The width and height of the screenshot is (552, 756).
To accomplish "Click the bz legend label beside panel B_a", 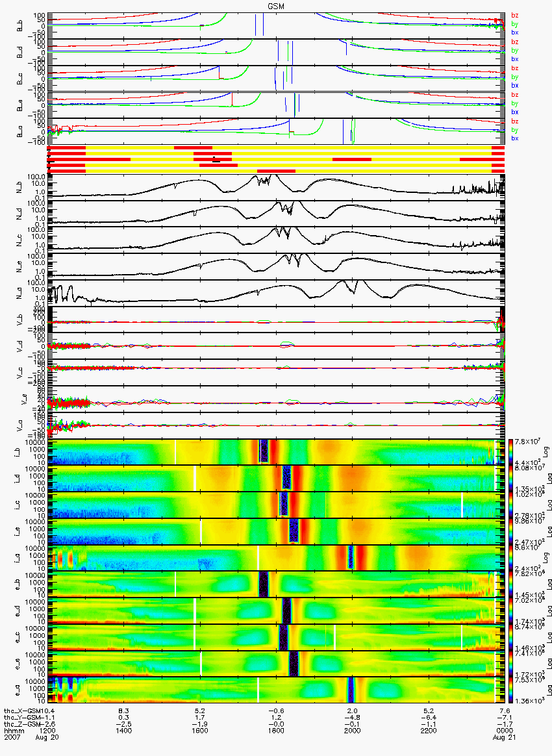I will pyautogui.click(x=515, y=121).
